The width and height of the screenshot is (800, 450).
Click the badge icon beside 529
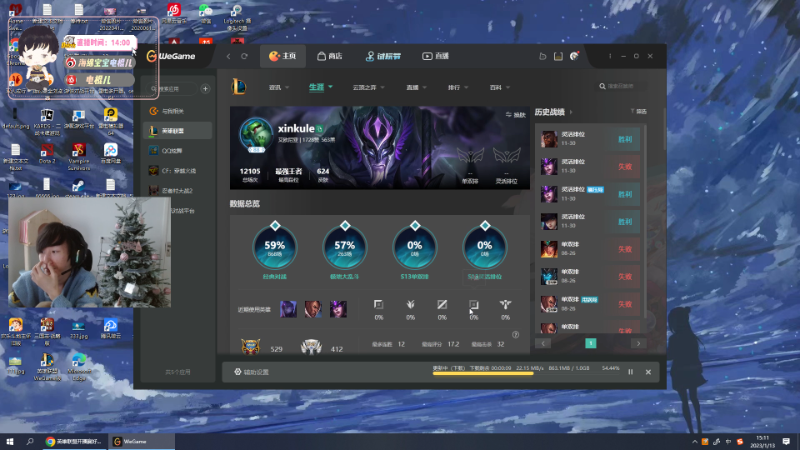click(250, 347)
